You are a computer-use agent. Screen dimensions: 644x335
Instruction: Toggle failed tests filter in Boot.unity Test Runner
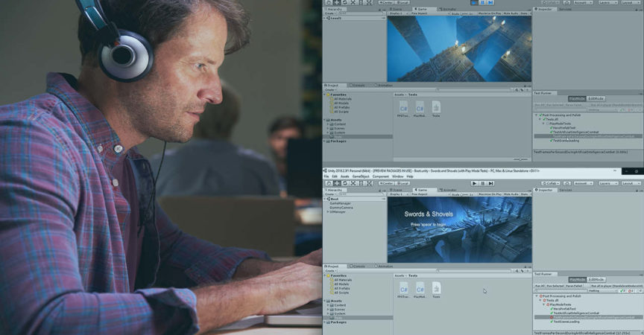tap(631, 291)
